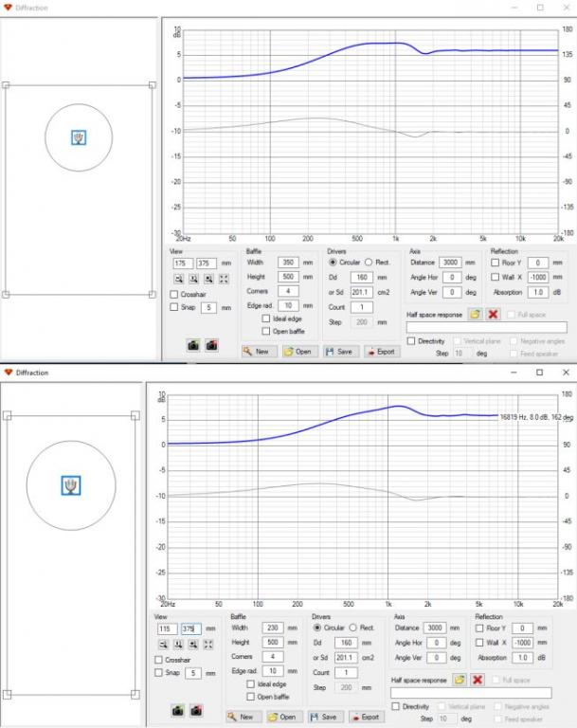Enable Crosshair in the upper window
Screen dimensions: 577x728
tap(174, 295)
